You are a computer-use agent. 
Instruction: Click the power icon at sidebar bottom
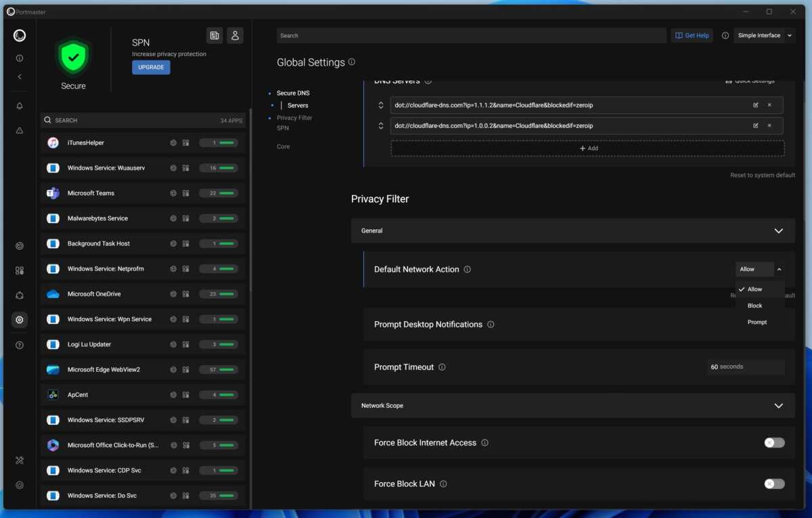click(x=20, y=485)
